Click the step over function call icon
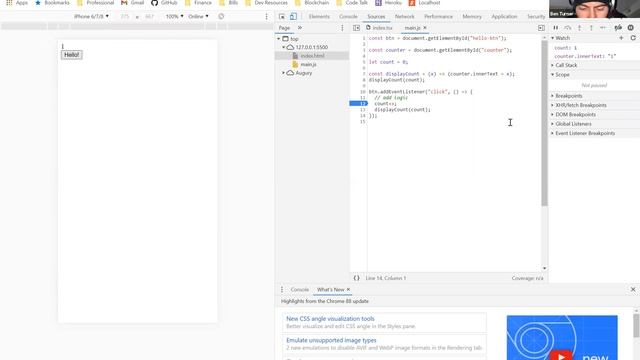The height and width of the screenshot is (360, 640). pyautogui.click(x=568, y=28)
